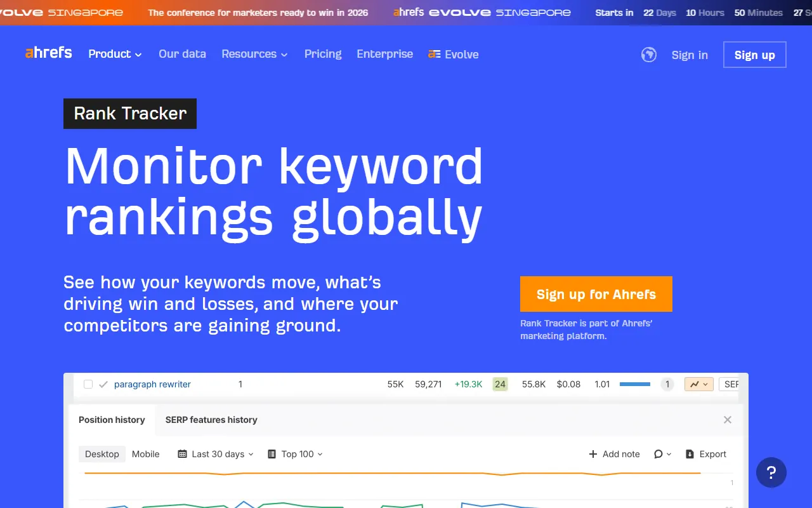Select the Mobile view toggle
This screenshot has height=508, width=812.
[146, 454]
